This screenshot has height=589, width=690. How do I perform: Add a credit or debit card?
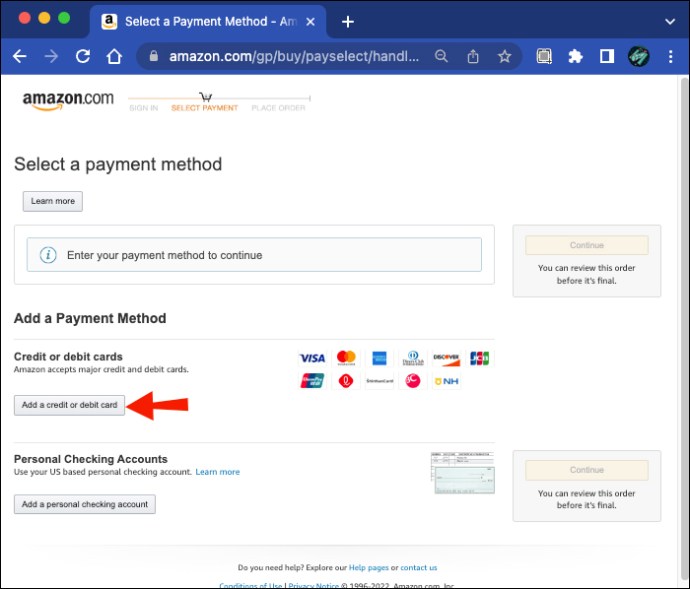click(70, 405)
